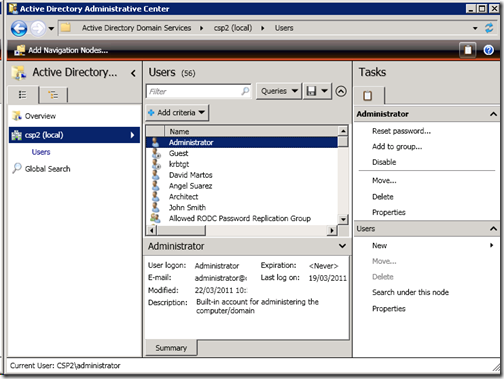504x379 pixels.
Task: Select the csp2 (local) domain node
Action: pos(74,135)
